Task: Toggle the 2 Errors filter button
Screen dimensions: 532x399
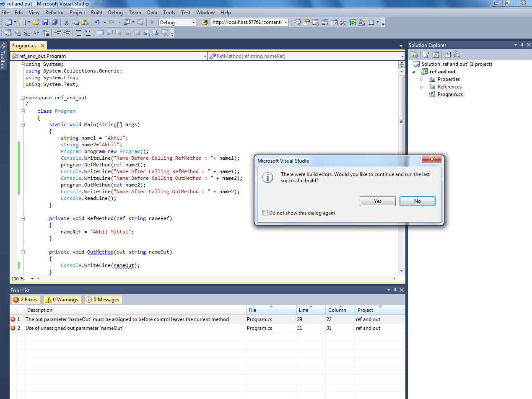Action: [26, 300]
